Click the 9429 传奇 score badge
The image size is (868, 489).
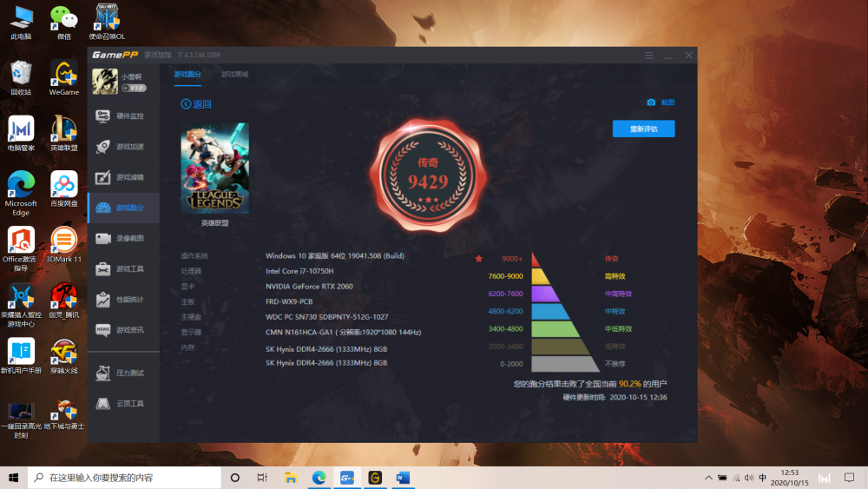[x=428, y=175]
